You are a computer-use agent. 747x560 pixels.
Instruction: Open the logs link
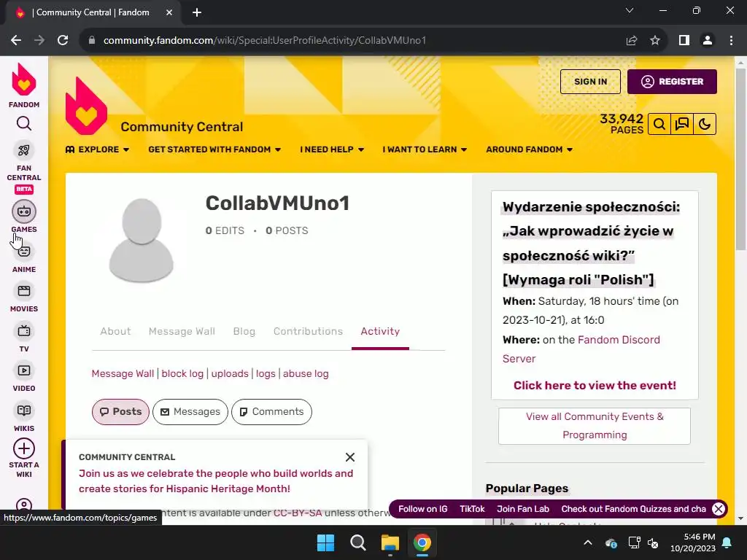pyautogui.click(x=266, y=374)
